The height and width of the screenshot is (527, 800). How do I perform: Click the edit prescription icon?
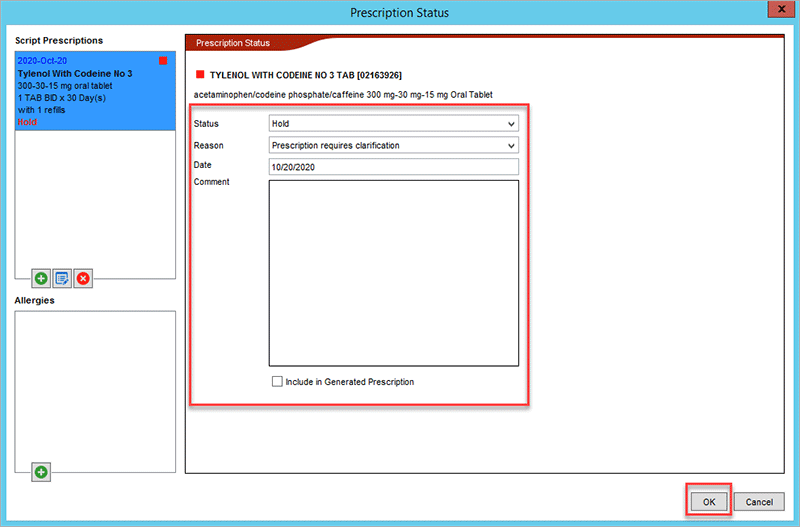pos(62,279)
